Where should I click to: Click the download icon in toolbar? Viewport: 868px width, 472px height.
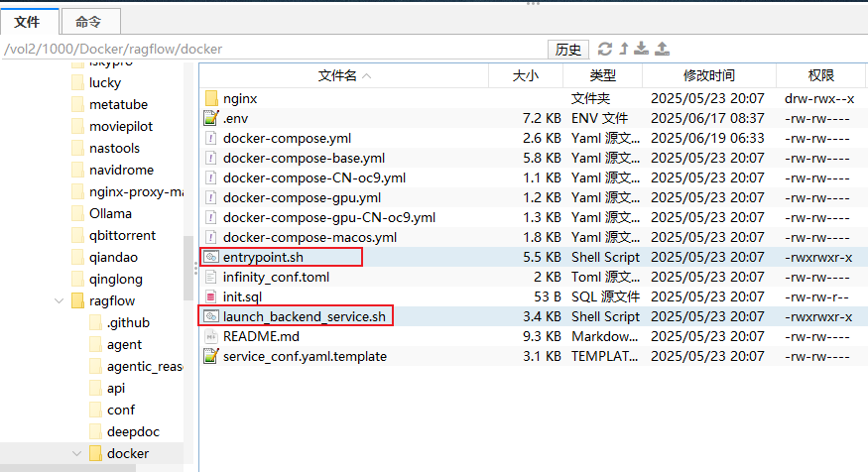[642, 49]
